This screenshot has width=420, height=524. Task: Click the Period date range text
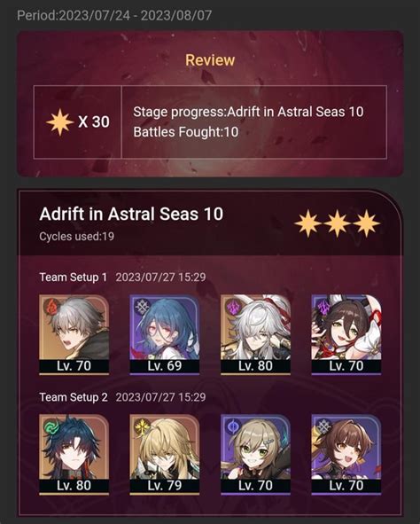click(x=114, y=15)
